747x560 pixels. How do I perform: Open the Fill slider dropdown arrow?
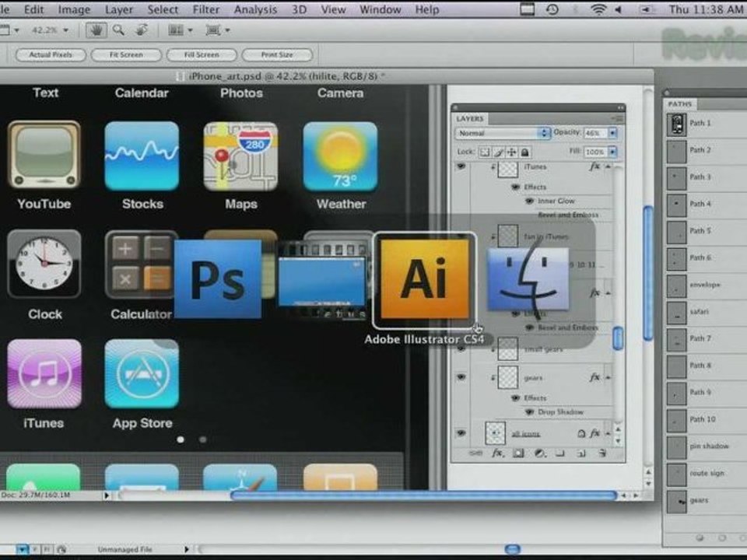pos(612,152)
